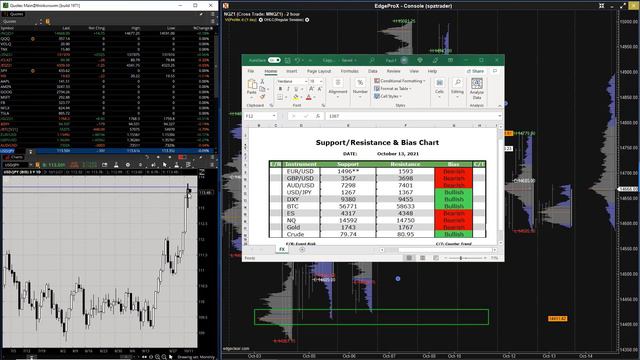Select the TSLA row in Quotes watchlist
The width and height of the screenshot is (640, 360).
[x=107, y=113]
